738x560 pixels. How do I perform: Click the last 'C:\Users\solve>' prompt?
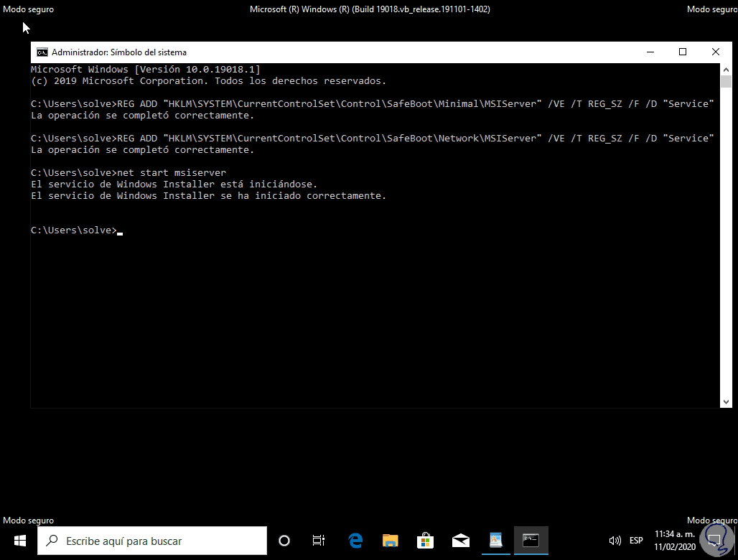pyautogui.click(x=74, y=230)
